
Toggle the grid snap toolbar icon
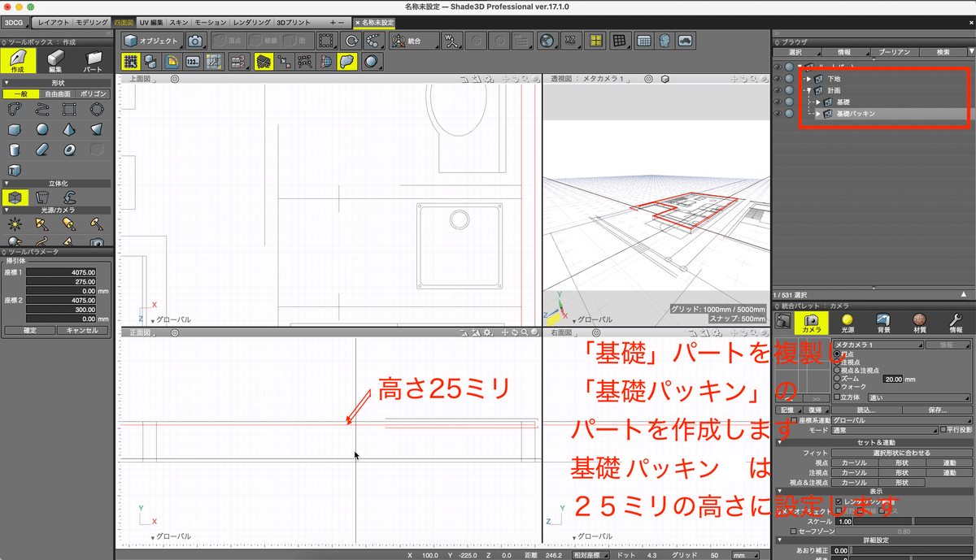(x=130, y=61)
